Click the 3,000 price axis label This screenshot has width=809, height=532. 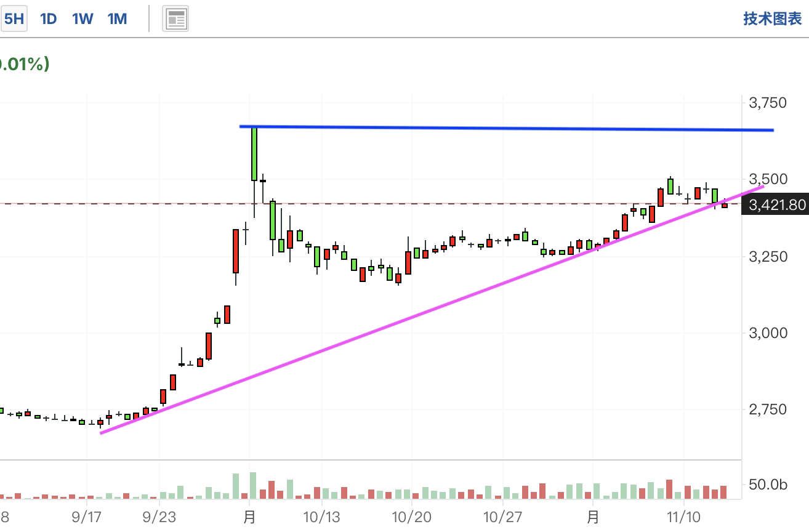768,333
